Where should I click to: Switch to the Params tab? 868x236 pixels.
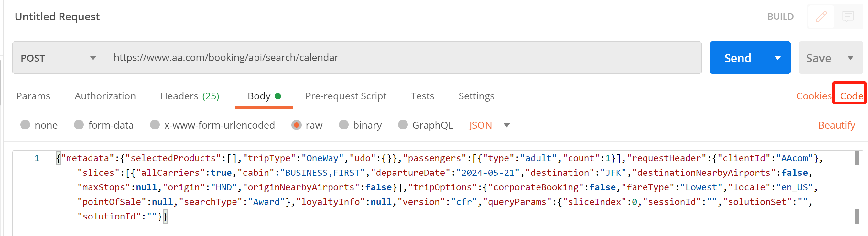(x=33, y=96)
